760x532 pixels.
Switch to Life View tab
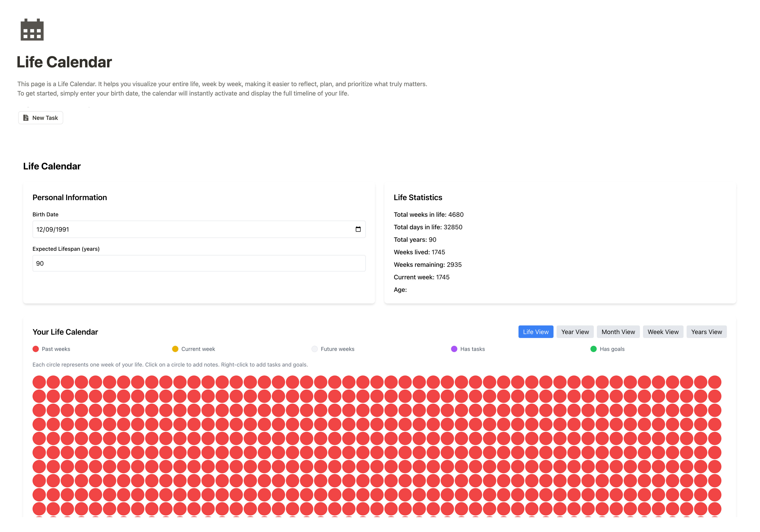[x=536, y=332]
